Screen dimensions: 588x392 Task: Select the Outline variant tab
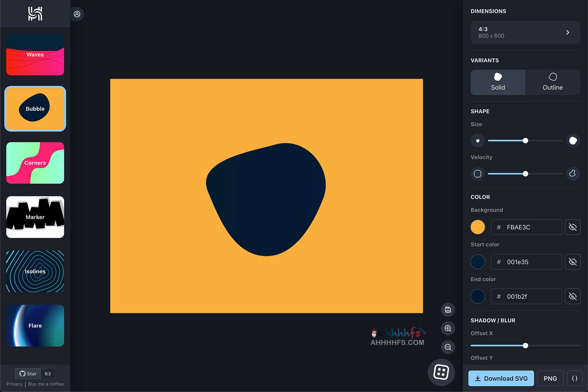552,82
